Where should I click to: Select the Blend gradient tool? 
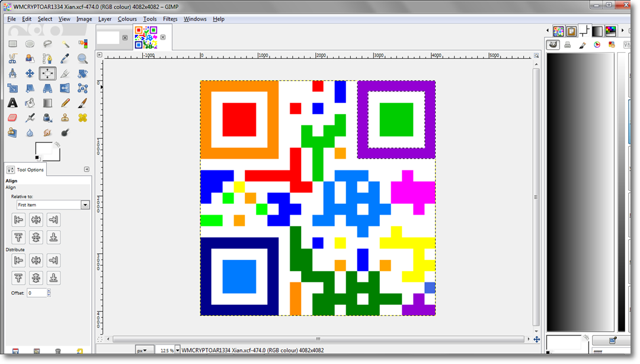coord(47,103)
